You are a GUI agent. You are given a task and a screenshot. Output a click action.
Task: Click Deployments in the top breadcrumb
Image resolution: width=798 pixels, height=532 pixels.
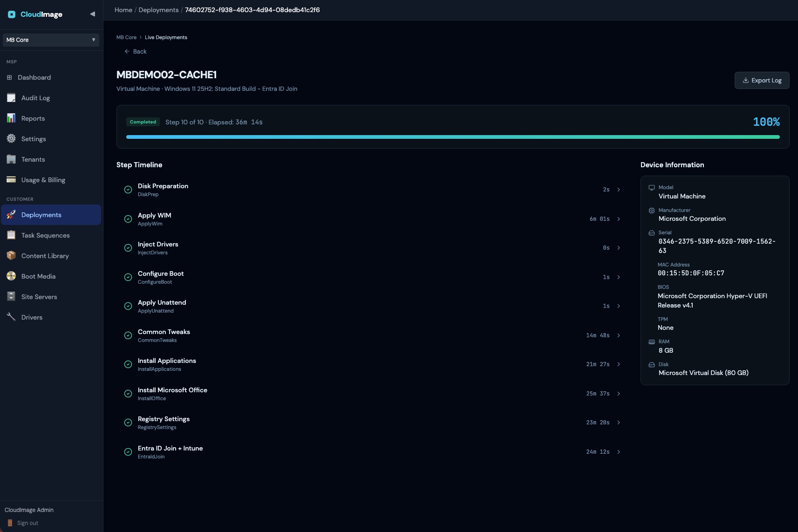point(158,10)
